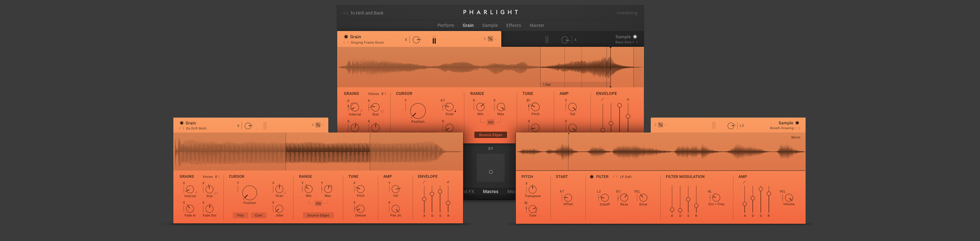Open the Sample tab in the top navigation
The image size is (980, 241).
pyautogui.click(x=490, y=25)
